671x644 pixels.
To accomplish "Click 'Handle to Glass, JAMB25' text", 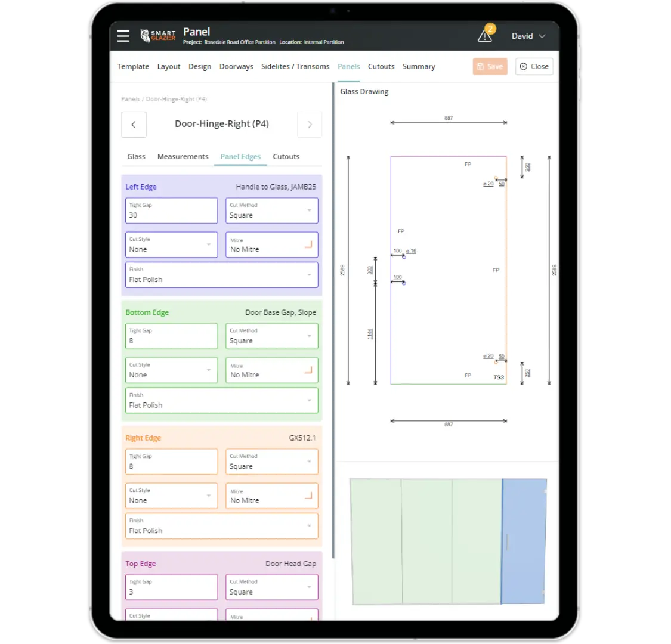I will (x=276, y=187).
